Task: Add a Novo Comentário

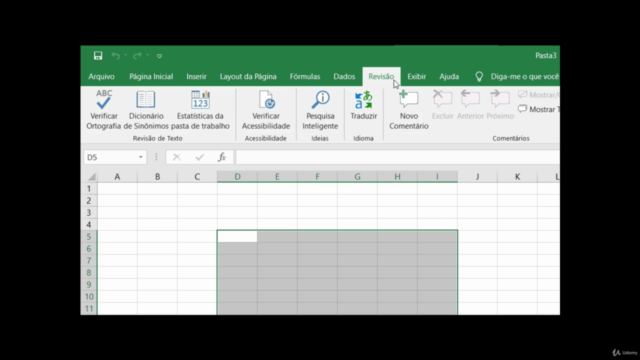Action: 409,110
